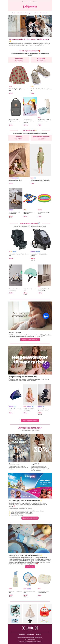Open the Leker menu item
The height and width of the screenshot is (644, 60).
point(14,13)
